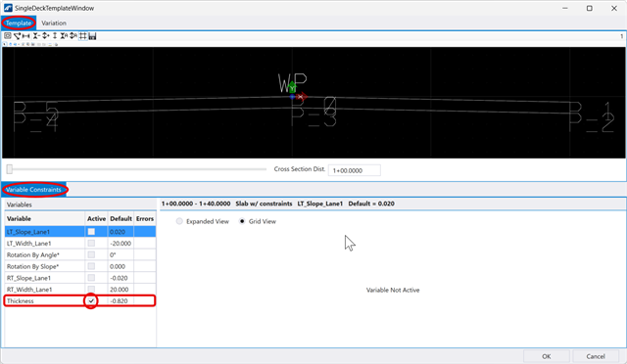This screenshot has width=627, height=364.
Task: Confirm with the OK button
Action: [x=547, y=356]
